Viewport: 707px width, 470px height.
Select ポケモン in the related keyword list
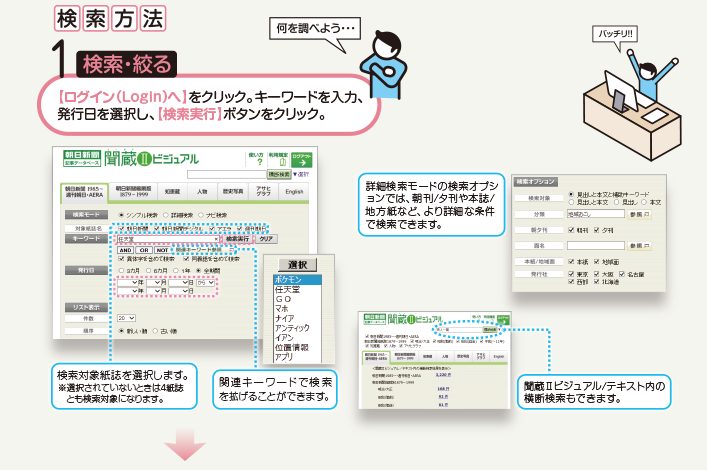[297, 280]
